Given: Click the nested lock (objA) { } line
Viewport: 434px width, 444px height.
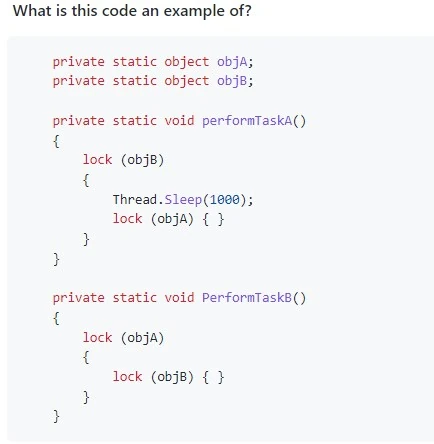Looking at the screenshot, I should coord(168,219).
